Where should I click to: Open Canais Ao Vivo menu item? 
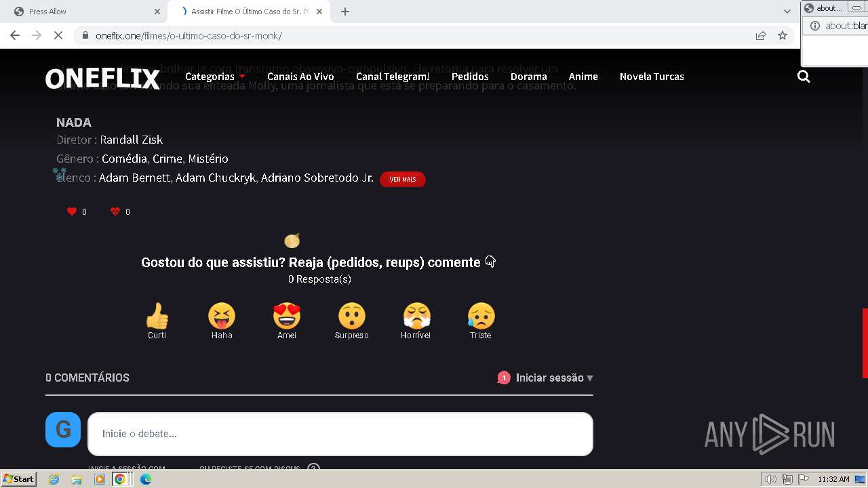pyautogui.click(x=300, y=77)
